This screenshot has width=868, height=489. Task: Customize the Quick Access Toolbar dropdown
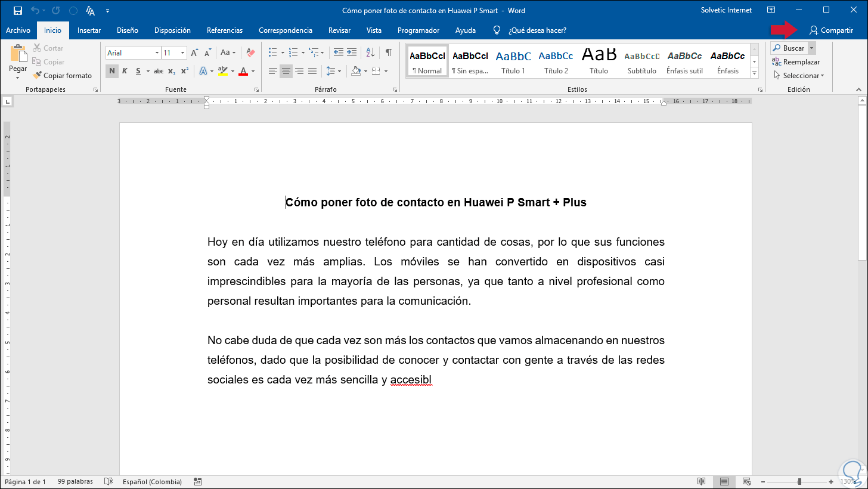[x=107, y=11]
